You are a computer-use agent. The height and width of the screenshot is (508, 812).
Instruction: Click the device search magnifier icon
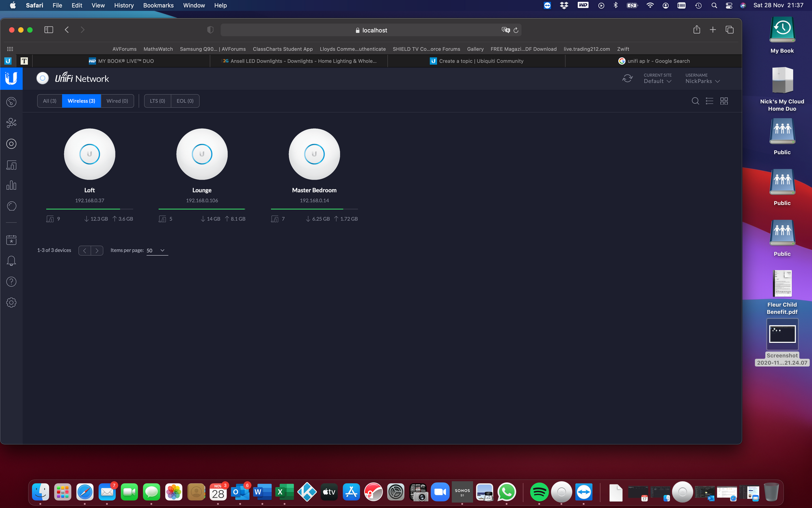tap(695, 101)
